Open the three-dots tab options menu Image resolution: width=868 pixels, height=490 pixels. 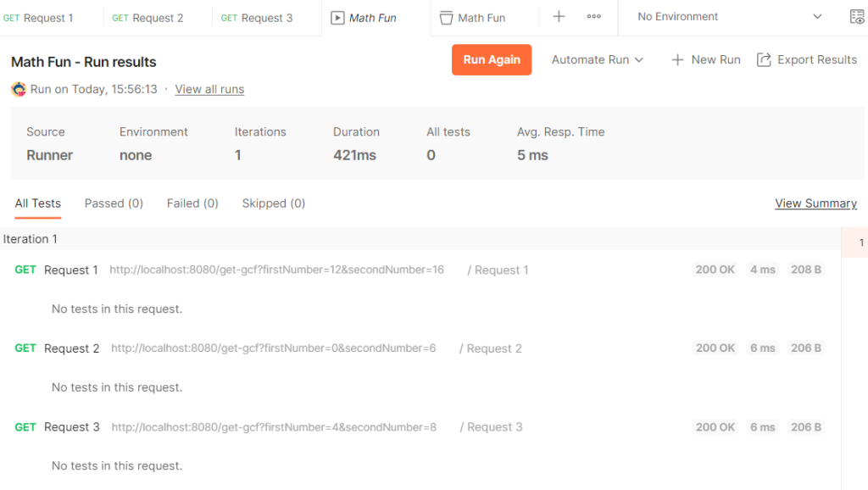(x=593, y=17)
